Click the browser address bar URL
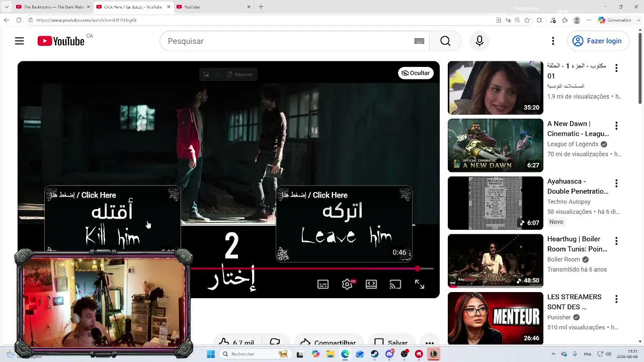The width and height of the screenshot is (644, 362). 86,20
